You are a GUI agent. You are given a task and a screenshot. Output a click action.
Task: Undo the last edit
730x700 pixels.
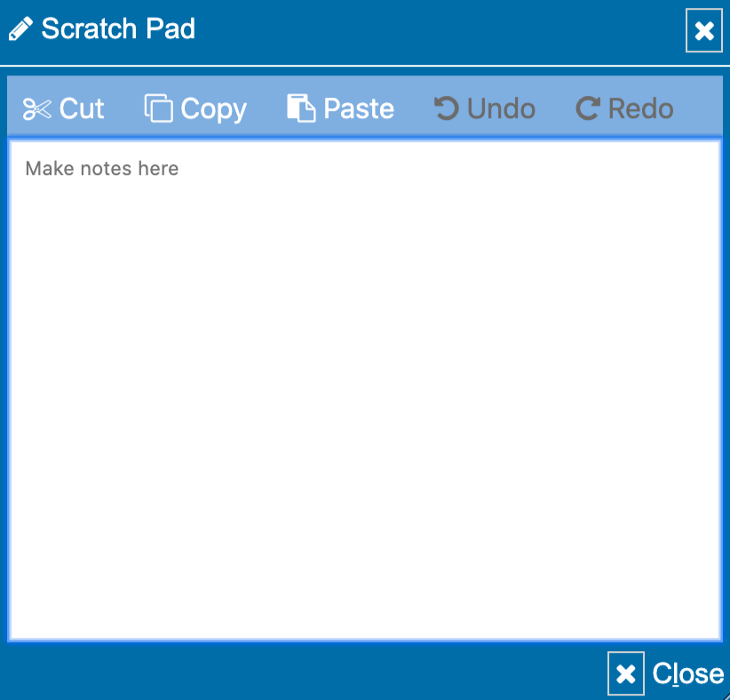tap(484, 107)
